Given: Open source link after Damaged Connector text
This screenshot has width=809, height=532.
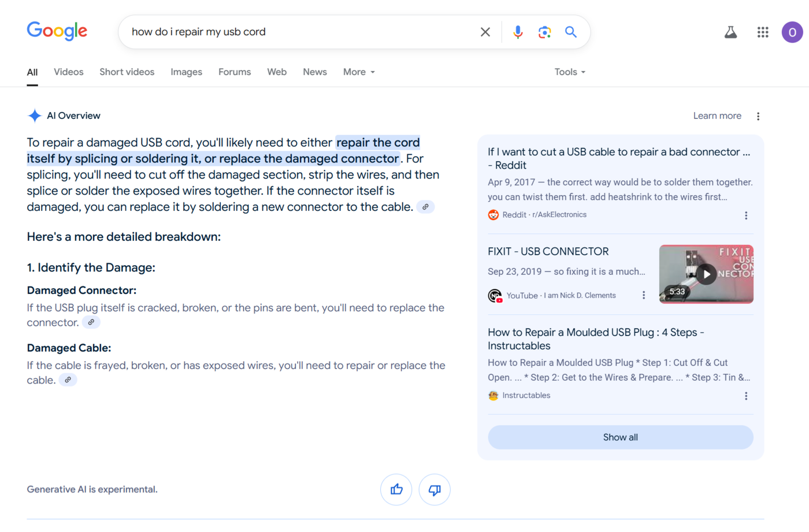Looking at the screenshot, I should [91, 322].
